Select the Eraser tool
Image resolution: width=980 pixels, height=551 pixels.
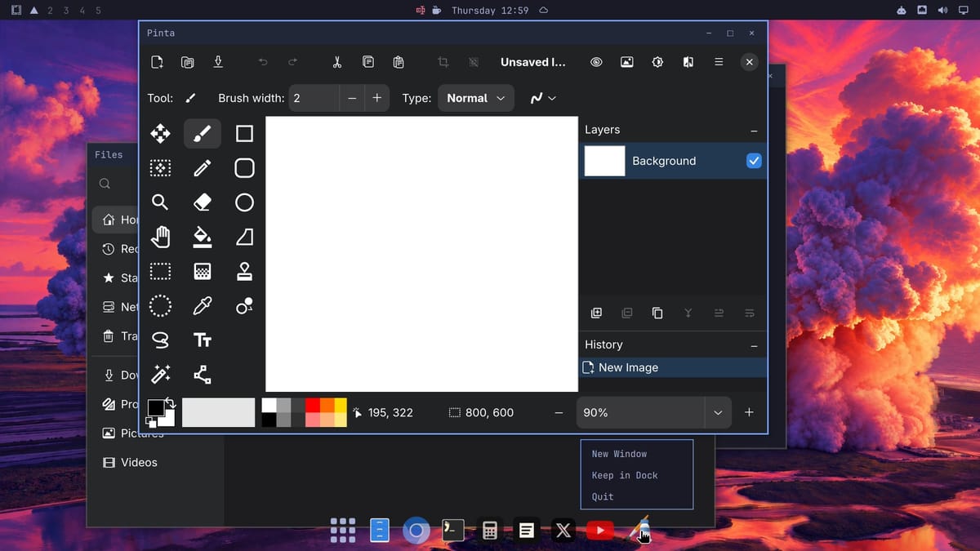click(x=203, y=202)
